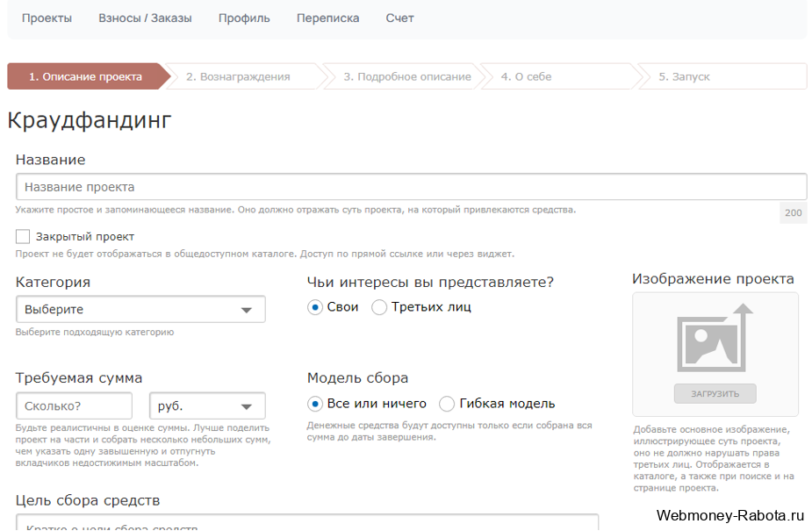This screenshot has height=531, width=812.
Task: Go to step 5. Запуск
Action: 722,76
